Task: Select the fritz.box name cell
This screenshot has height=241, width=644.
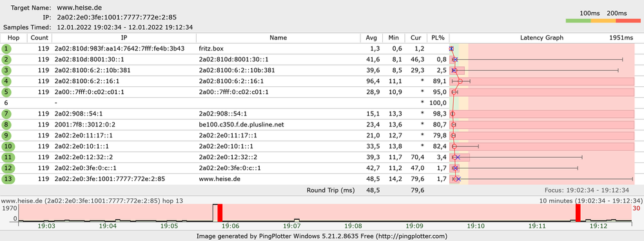Action: pyautogui.click(x=210, y=49)
